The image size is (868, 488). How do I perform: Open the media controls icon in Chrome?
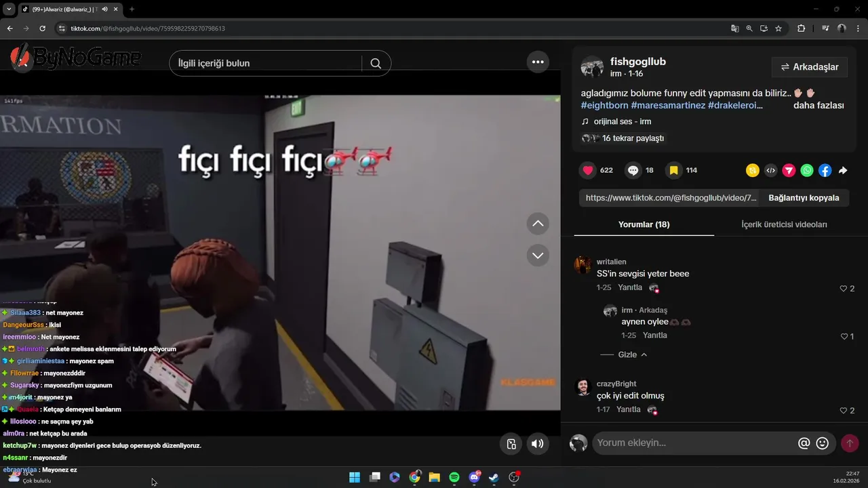[825, 28]
